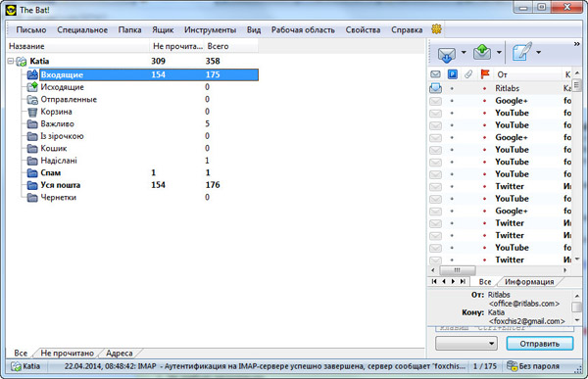Open the Create new message dropdown arrow

tap(538, 52)
